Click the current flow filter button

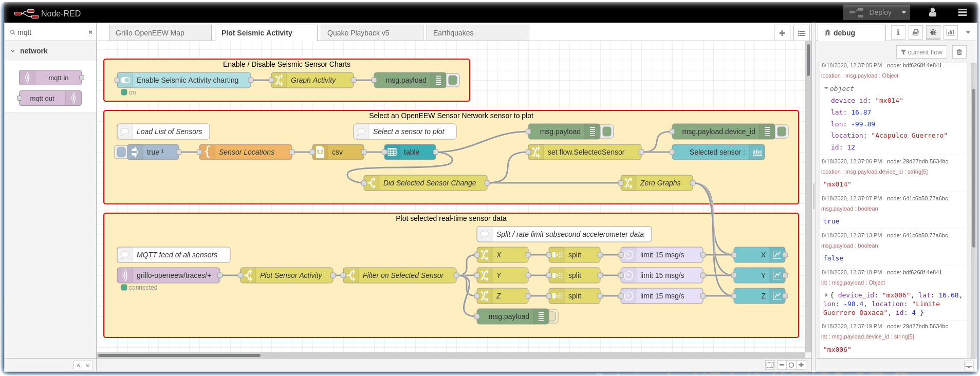pyautogui.click(x=921, y=52)
